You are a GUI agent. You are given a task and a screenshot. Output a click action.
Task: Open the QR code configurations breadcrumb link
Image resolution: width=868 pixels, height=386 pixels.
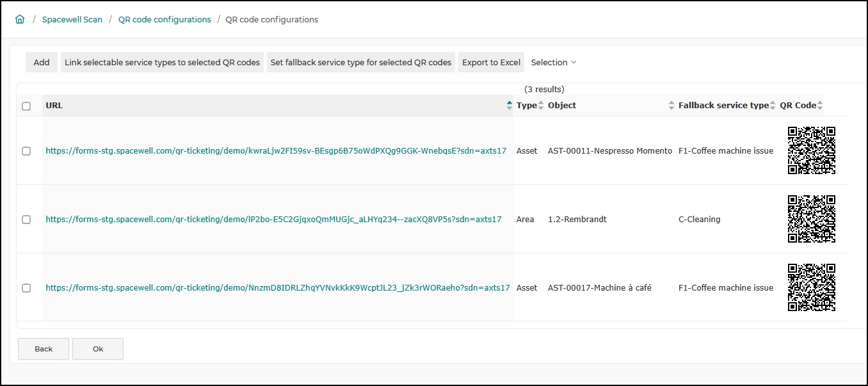(165, 19)
